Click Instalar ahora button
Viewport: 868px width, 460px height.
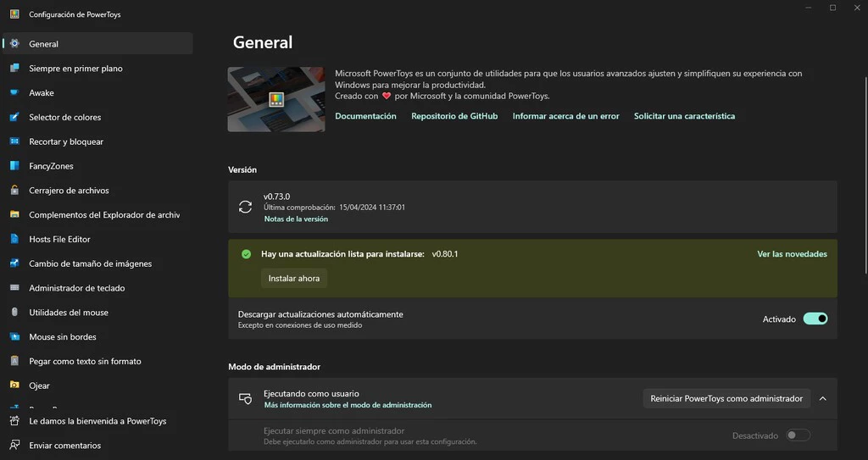(294, 278)
